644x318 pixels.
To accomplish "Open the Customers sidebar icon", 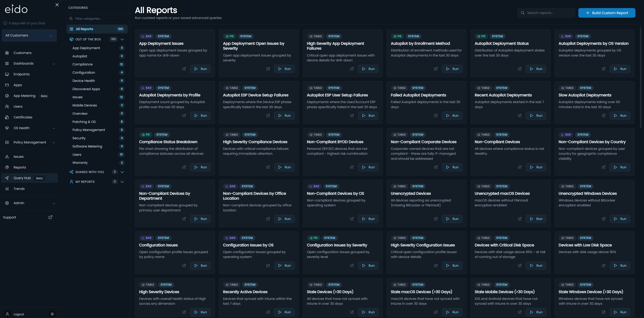I will click(x=7, y=53).
